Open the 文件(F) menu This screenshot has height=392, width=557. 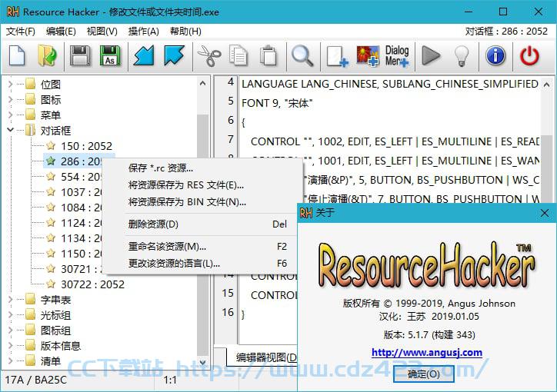(21, 32)
